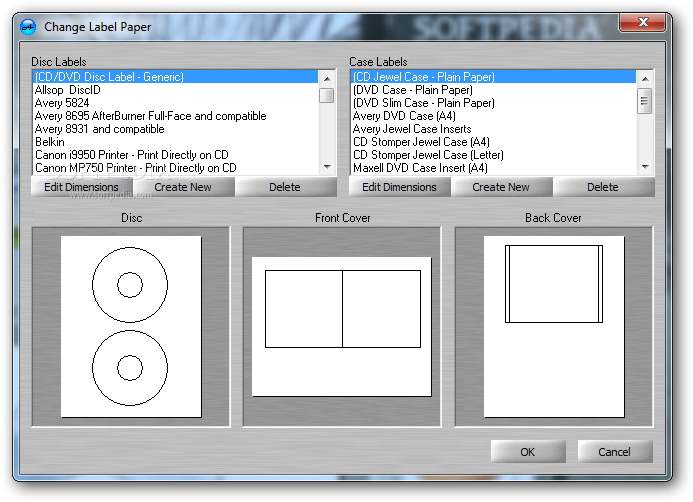Pick "Maxell DVD Case Insert (A4)"
Image resolution: width=693 pixels, height=502 pixels.
494,168
